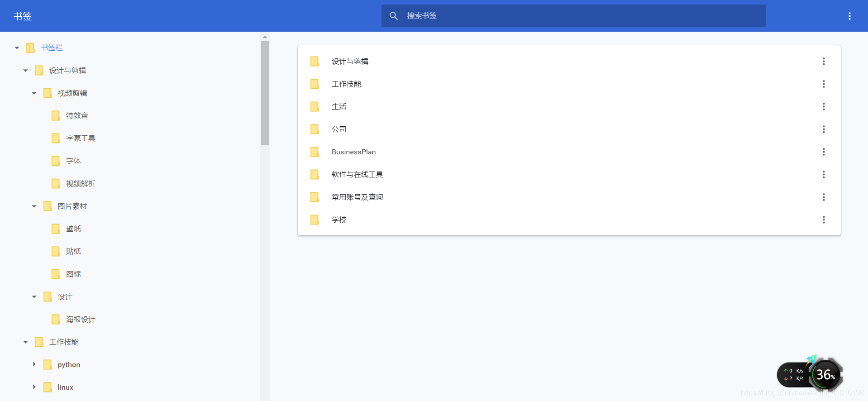The width and height of the screenshot is (868, 401).
Task: Click folder icon of 学校 in list
Action: click(x=315, y=220)
